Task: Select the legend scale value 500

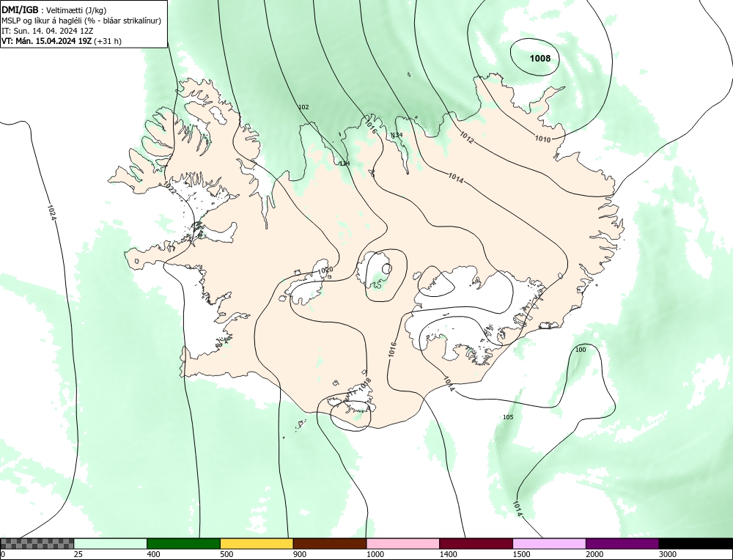Action: tap(226, 554)
